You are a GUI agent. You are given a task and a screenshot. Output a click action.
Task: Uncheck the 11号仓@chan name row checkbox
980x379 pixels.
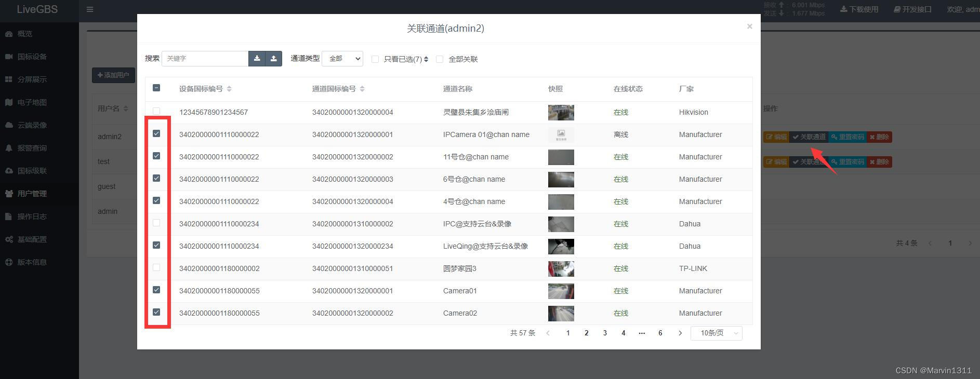(156, 156)
